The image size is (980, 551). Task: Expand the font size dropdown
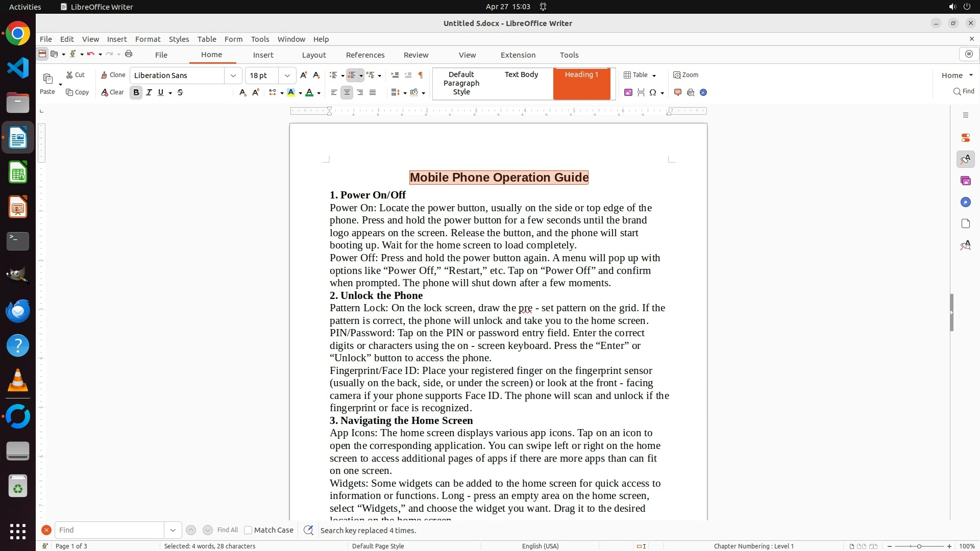coord(287,76)
